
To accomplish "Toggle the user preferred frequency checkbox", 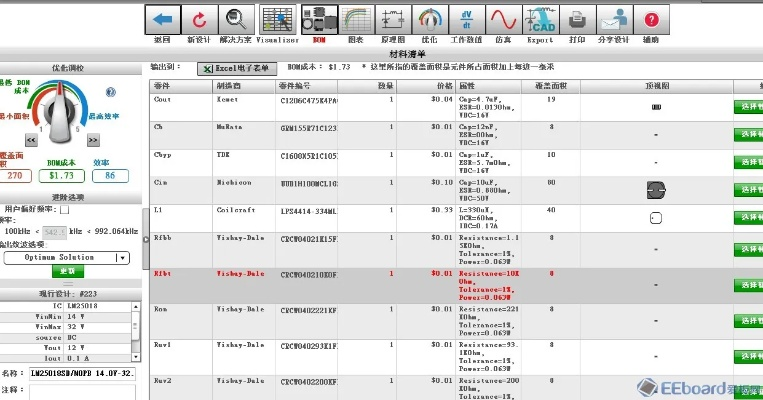I will pos(64,210).
